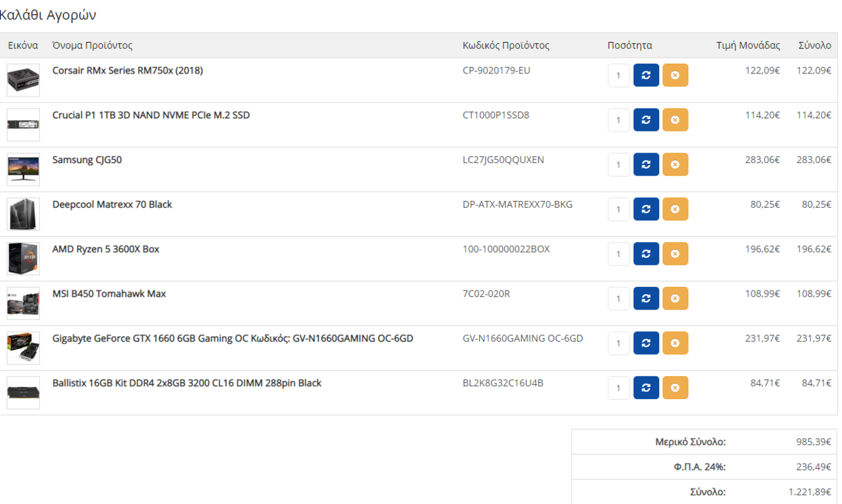This screenshot has width=842, height=504.
Task: Select product code 7C02-020R
Action: 486,294
